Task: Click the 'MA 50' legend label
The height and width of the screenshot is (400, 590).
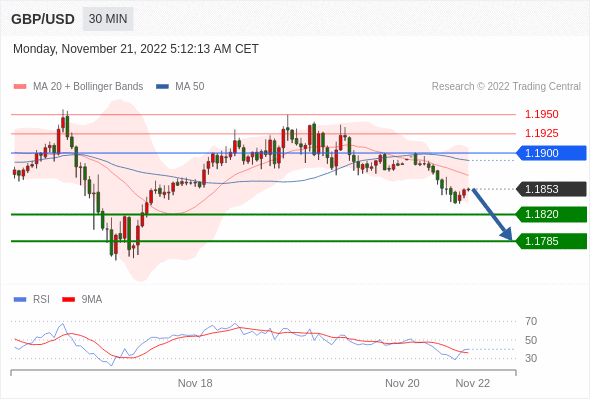Action: (x=190, y=87)
